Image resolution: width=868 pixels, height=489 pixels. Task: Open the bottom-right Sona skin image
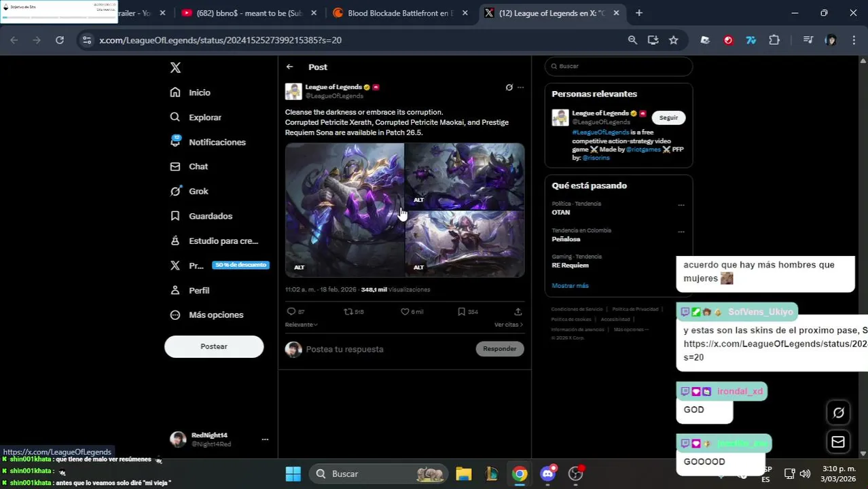point(465,244)
